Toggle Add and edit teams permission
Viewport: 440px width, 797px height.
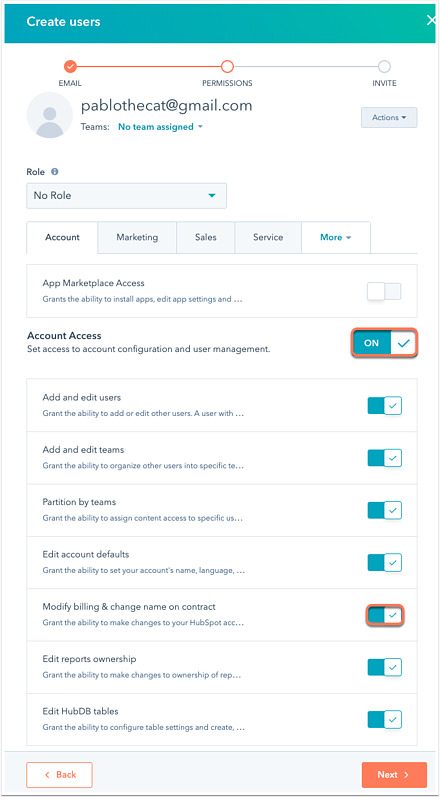tap(385, 458)
